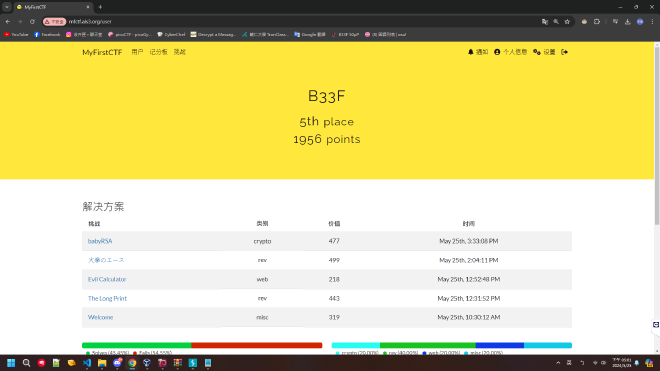Click the red fails progress bar segment

pyautogui.click(x=256, y=345)
